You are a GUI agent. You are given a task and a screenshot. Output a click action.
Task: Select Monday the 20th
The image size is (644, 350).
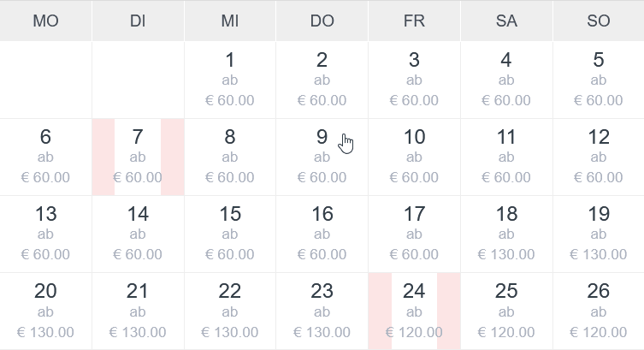[x=45, y=311]
